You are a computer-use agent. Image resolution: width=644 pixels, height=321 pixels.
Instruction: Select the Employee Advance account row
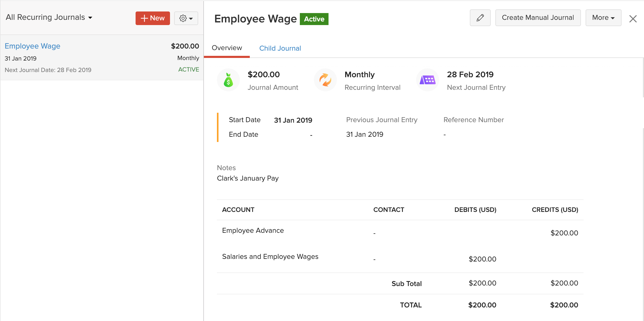(253, 230)
